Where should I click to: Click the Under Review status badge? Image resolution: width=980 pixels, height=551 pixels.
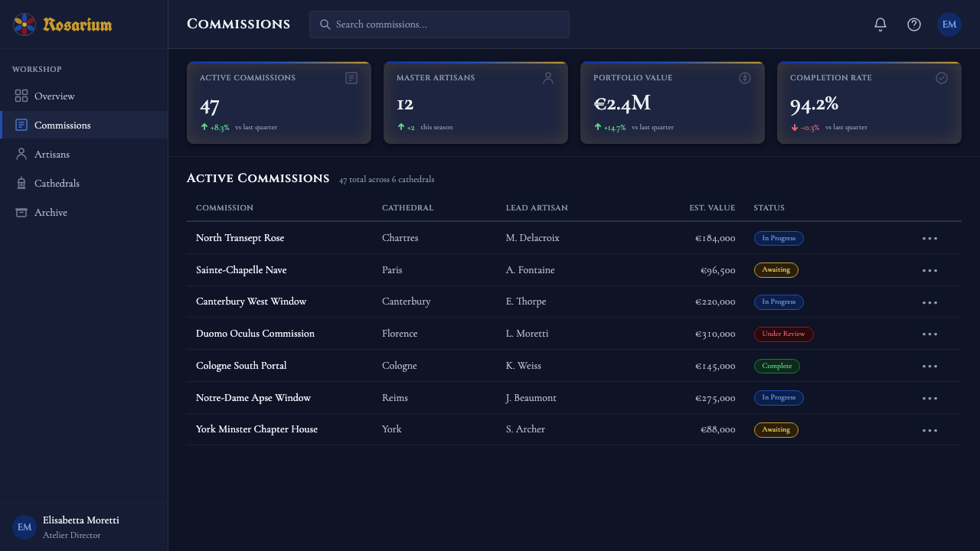[783, 334]
